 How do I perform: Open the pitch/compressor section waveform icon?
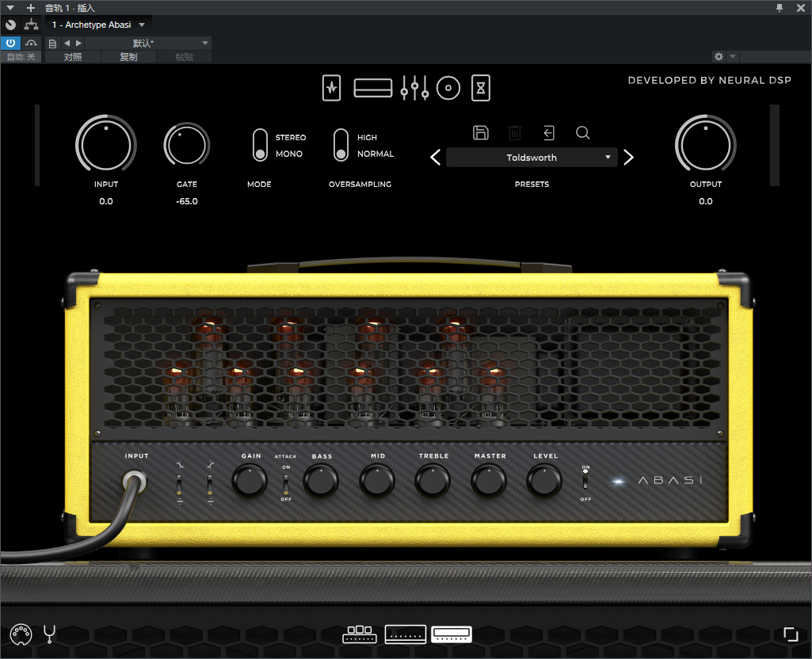pyautogui.click(x=331, y=88)
